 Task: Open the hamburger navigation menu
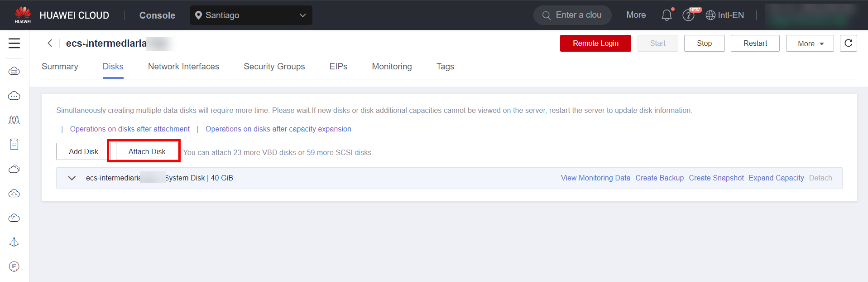(x=14, y=44)
